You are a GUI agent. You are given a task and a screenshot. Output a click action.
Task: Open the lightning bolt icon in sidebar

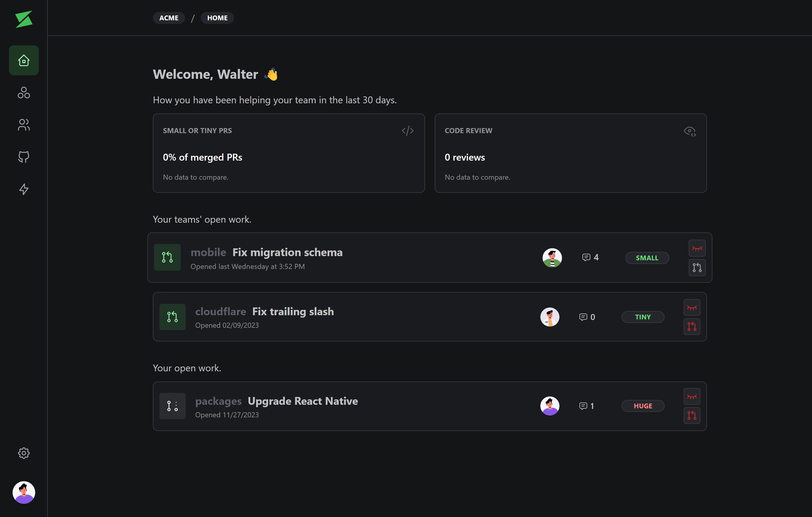[x=24, y=189]
